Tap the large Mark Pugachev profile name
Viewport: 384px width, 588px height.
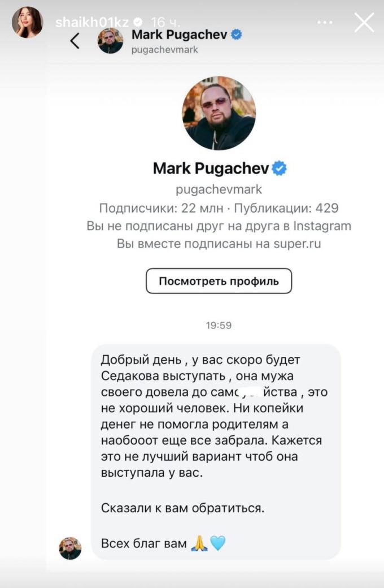pyautogui.click(x=211, y=168)
